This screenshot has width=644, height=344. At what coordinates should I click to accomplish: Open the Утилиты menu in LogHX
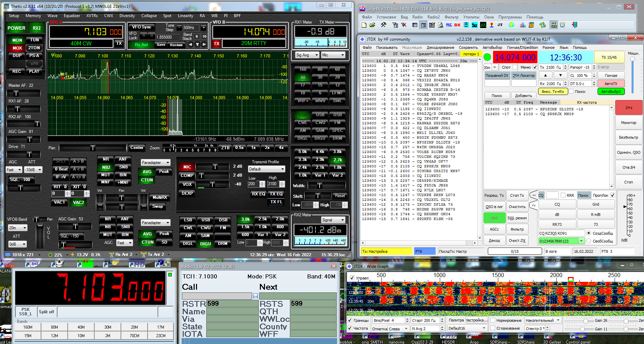point(471,17)
